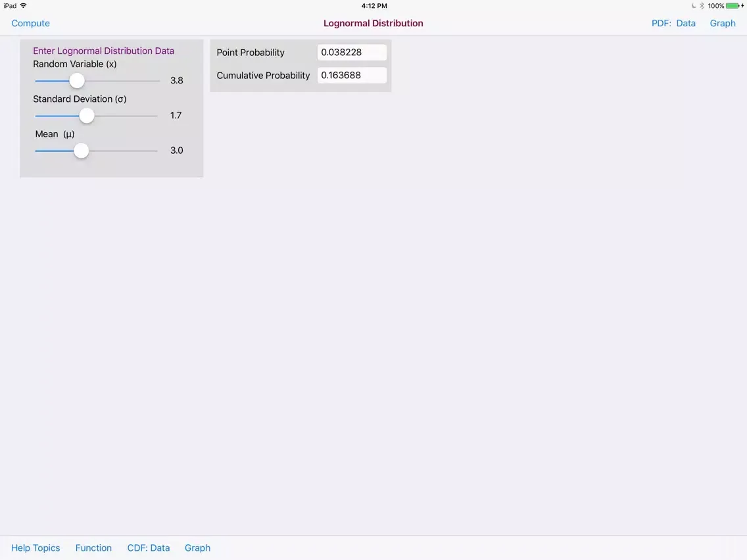Click the Lognormal Distribution title
This screenshot has width=747, height=560.
click(373, 24)
